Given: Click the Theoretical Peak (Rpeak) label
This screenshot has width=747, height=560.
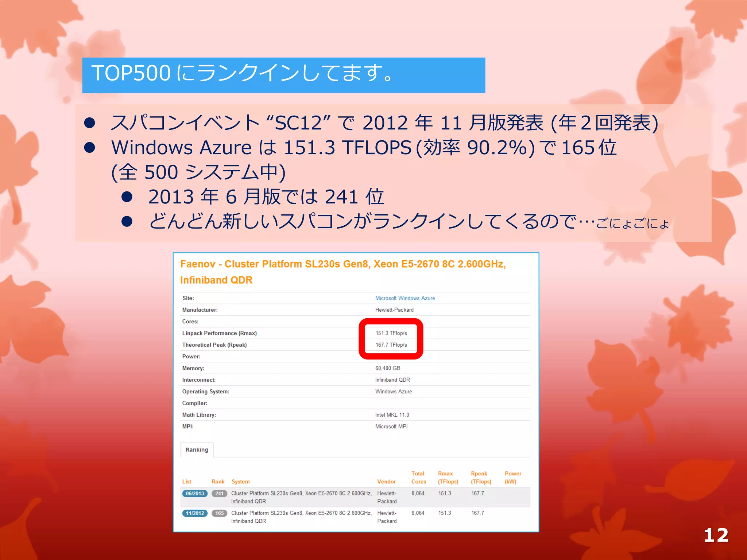Looking at the screenshot, I should (x=214, y=345).
